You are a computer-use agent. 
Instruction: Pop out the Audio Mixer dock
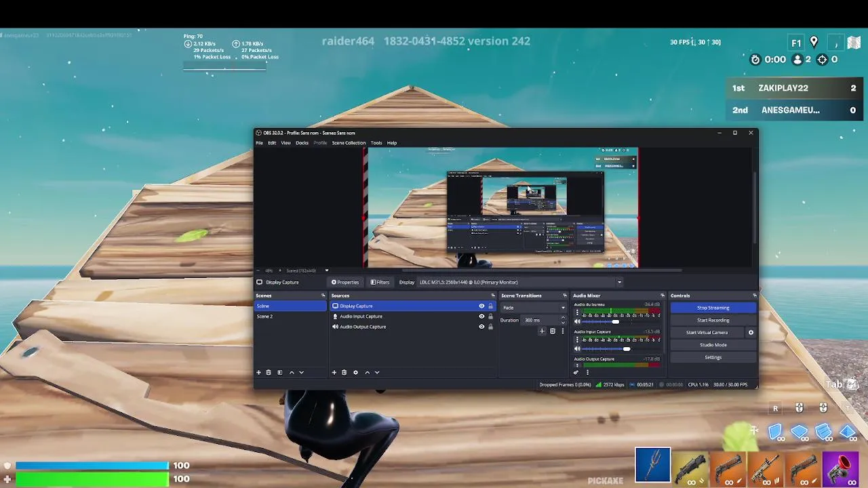pyautogui.click(x=662, y=296)
